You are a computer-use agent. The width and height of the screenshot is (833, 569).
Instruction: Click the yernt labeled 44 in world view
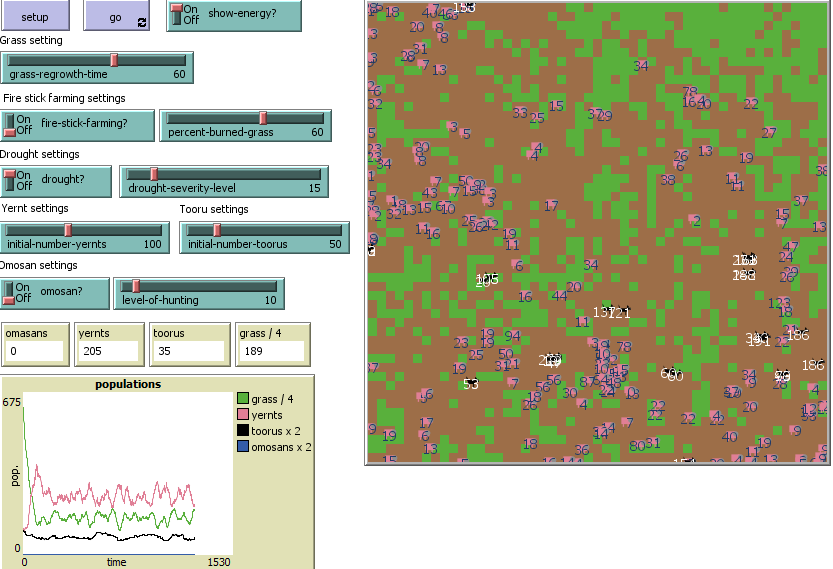(559, 296)
